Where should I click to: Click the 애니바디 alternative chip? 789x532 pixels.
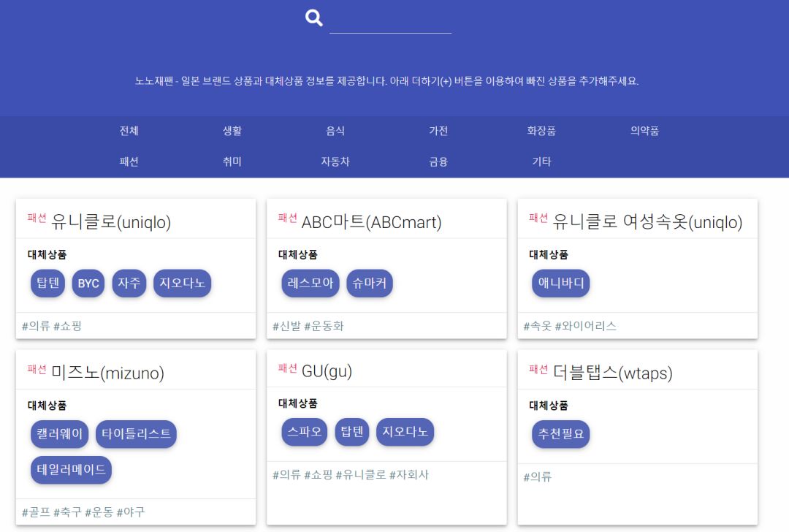tap(560, 284)
